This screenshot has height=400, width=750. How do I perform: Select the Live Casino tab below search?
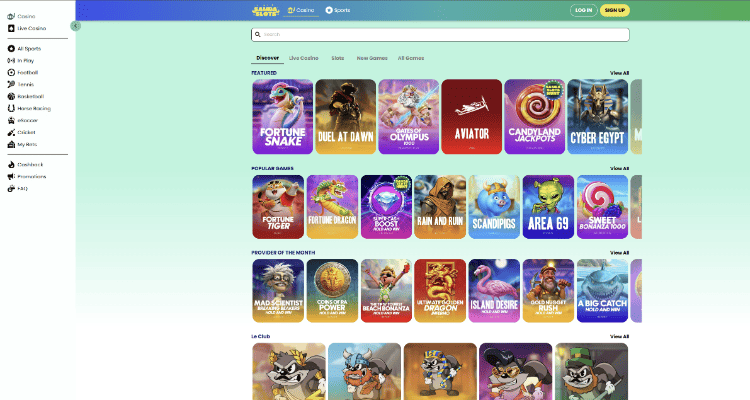(x=304, y=58)
